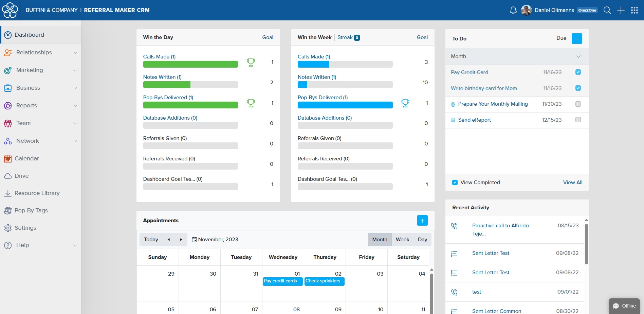This screenshot has width=644, height=314.
Task: Click the Recent Activity scrollbar
Action: tap(586, 244)
